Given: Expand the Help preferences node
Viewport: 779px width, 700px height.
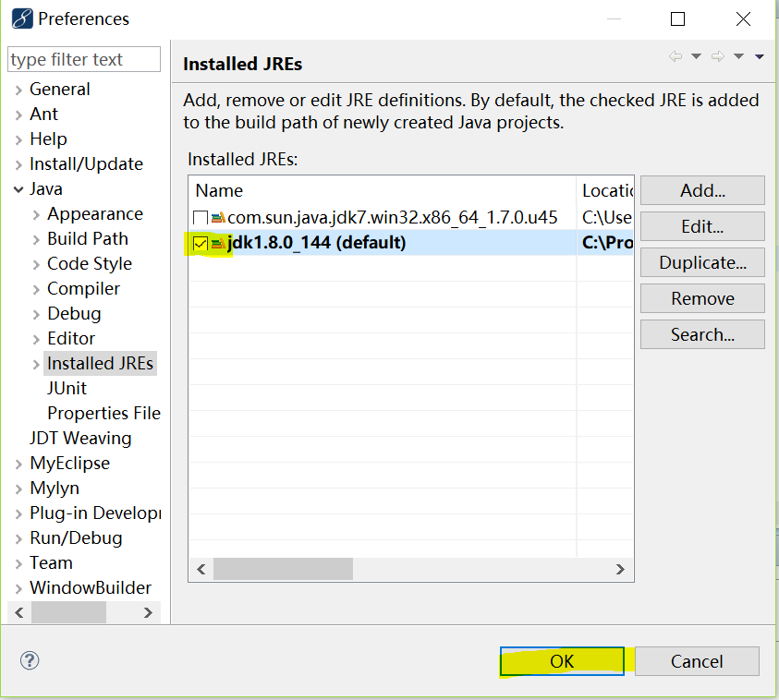Looking at the screenshot, I should coord(18,139).
